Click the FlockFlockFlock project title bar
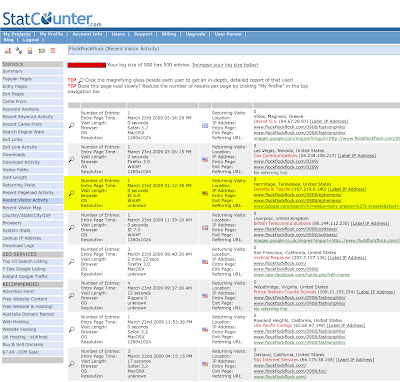 point(234,50)
